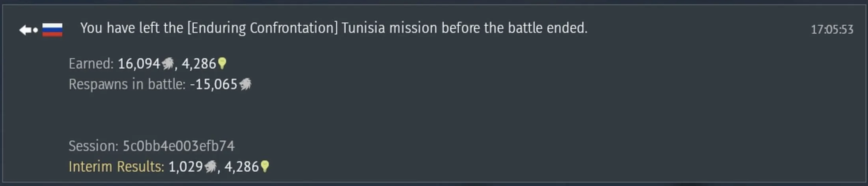The image size is (868, 186).
Task: Click the 16,094 earned amount
Action: [139, 64]
